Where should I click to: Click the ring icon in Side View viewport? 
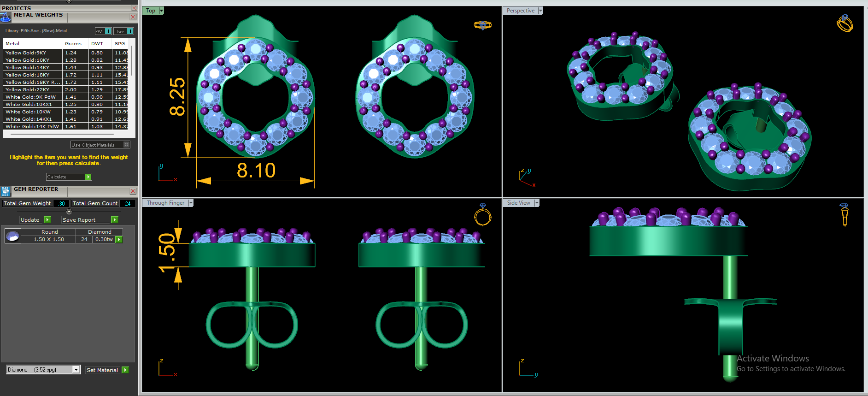pos(844,215)
